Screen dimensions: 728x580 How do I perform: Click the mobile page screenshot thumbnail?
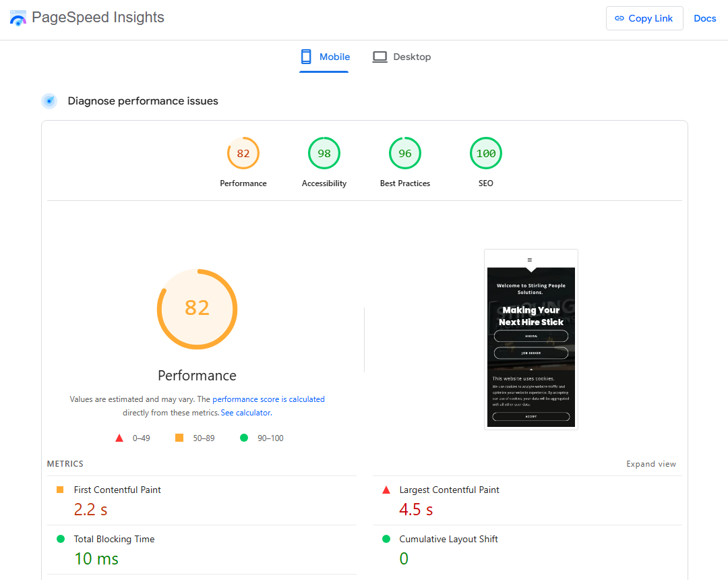tap(531, 339)
